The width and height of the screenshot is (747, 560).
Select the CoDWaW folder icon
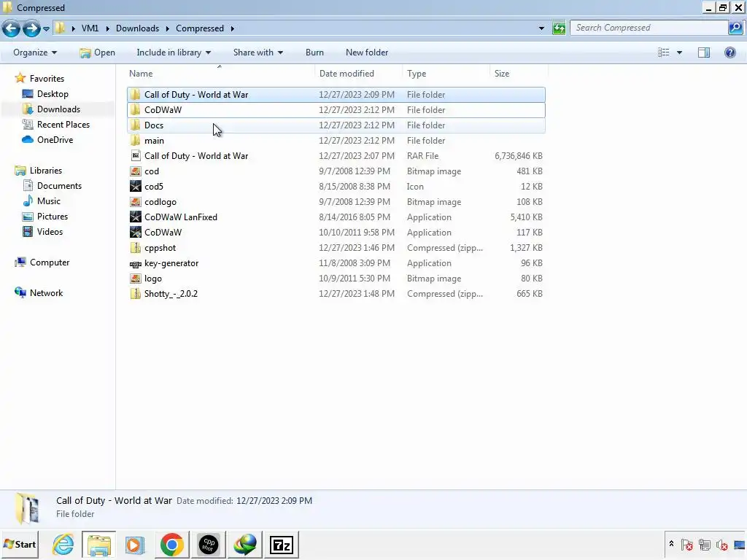coord(135,110)
